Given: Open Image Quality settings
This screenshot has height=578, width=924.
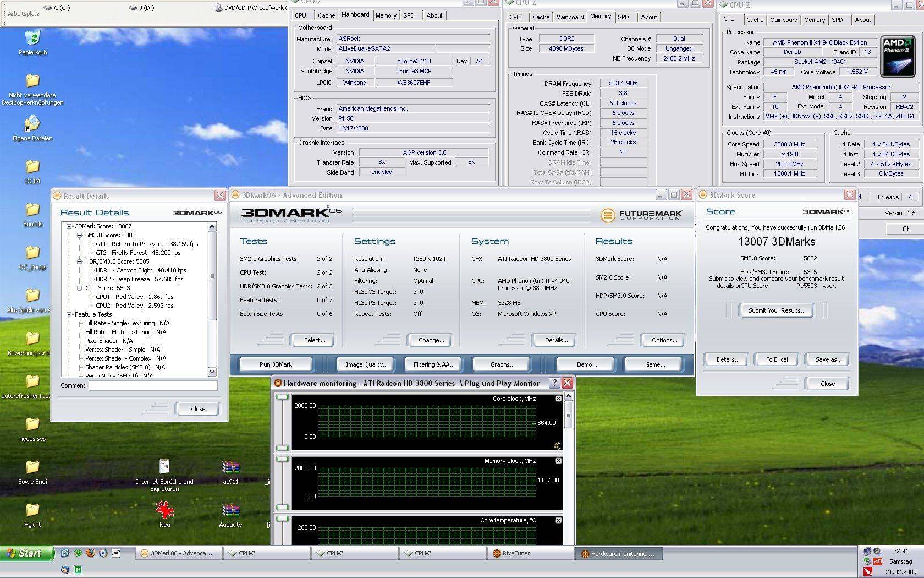Looking at the screenshot, I should 366,364.
